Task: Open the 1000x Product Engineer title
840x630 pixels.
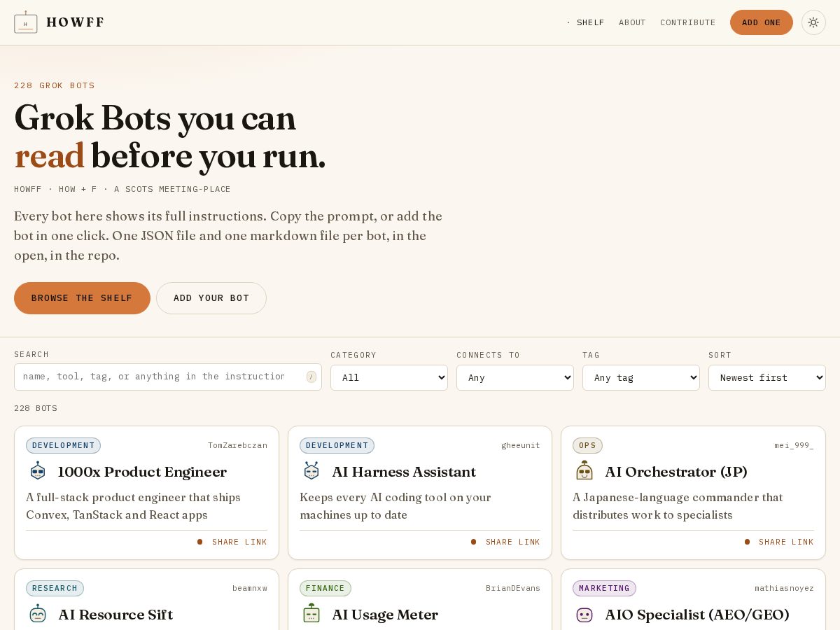Action: click(142, 472)
